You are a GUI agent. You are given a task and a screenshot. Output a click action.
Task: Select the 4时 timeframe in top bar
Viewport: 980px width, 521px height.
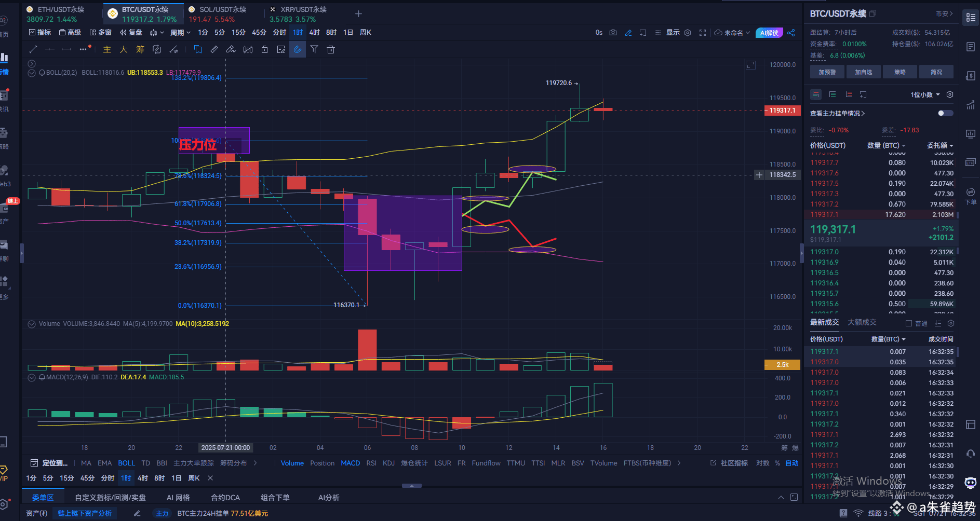[314, 32]
